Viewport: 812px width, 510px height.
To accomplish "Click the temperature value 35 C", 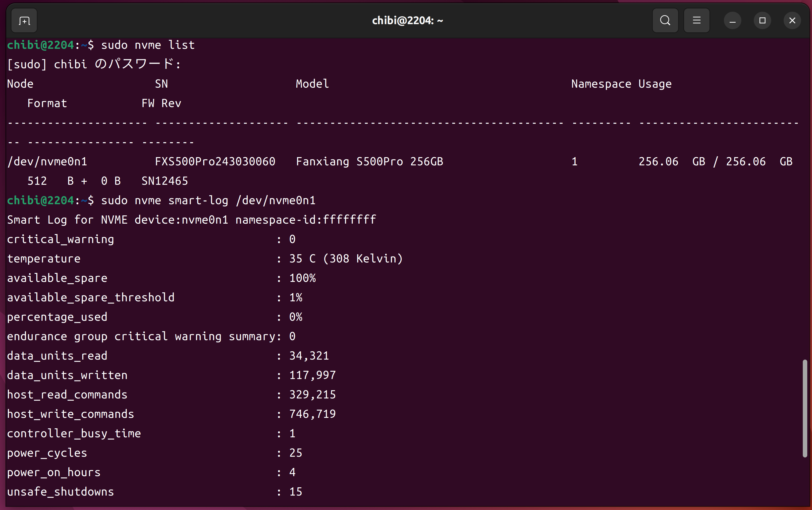I will tap(302, 259).
